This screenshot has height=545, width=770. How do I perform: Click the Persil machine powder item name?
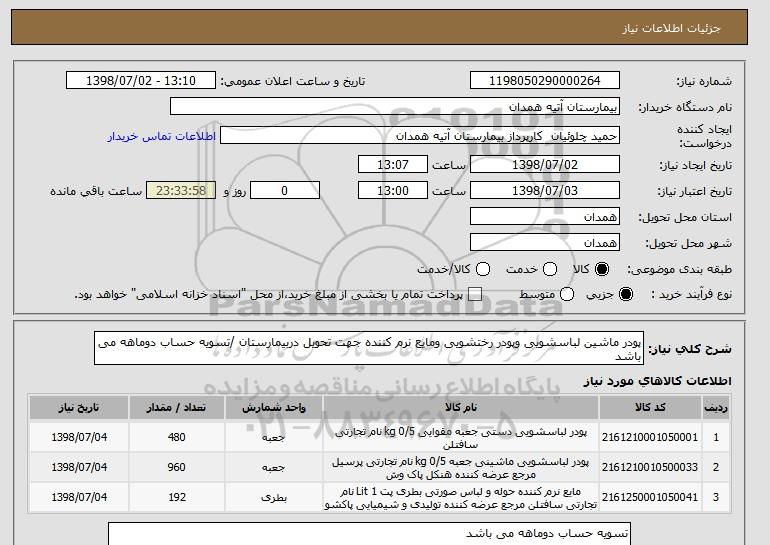click(x=461, y=468)
